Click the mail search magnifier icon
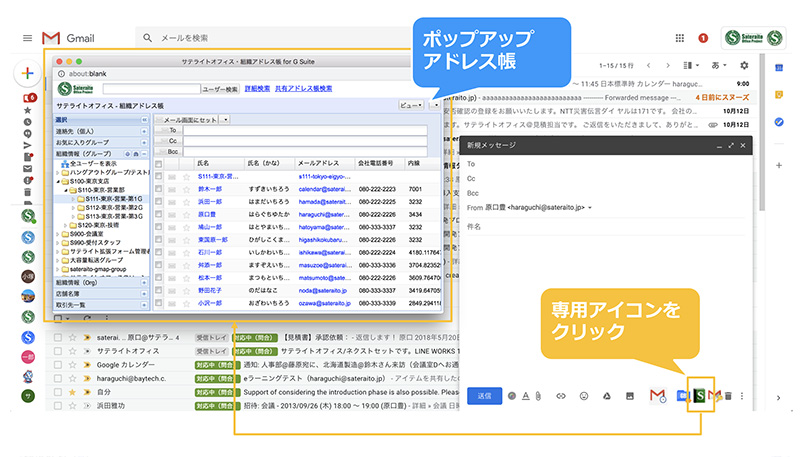 pos(147,38)
